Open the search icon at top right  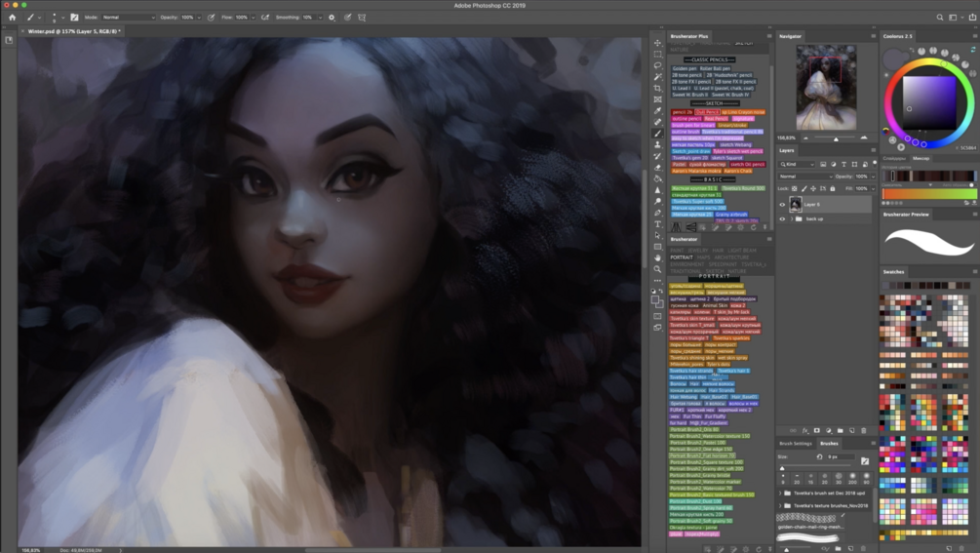(x=939, y=18)
